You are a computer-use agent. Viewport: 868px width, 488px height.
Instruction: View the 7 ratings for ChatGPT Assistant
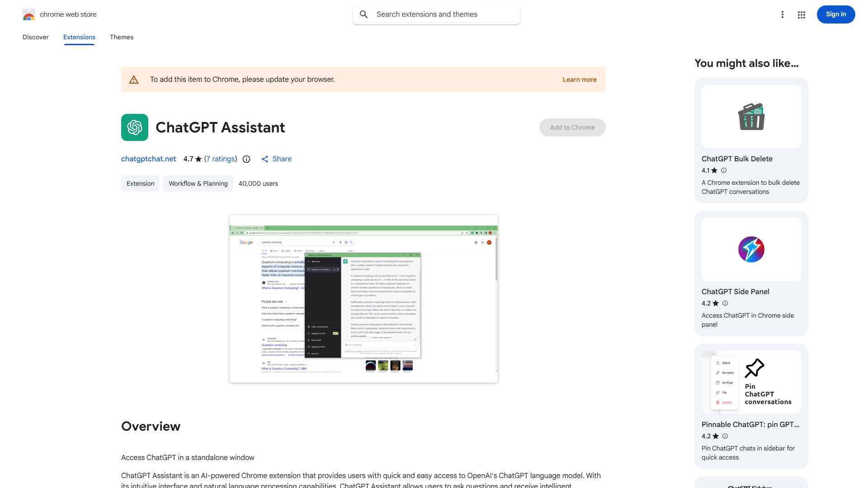[221, 159]
